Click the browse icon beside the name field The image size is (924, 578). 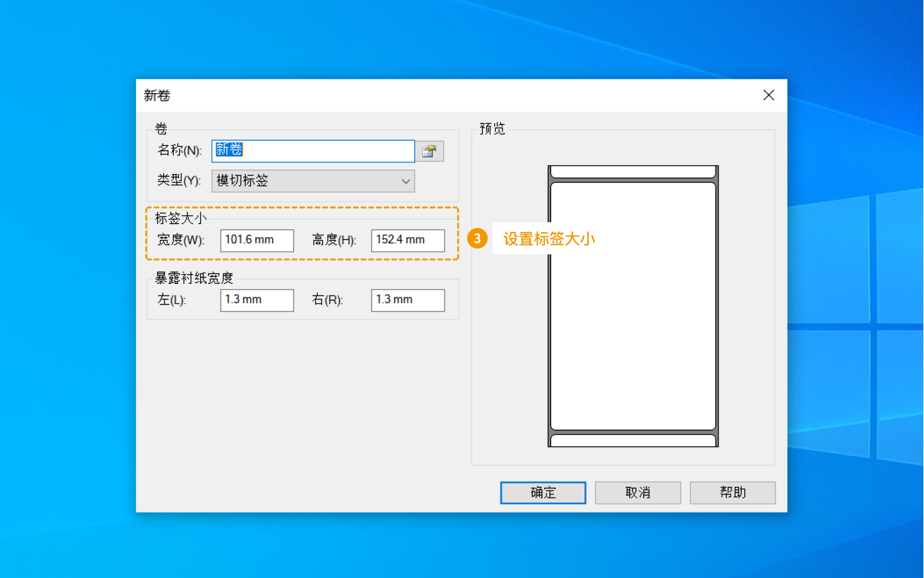pos(429,151)
